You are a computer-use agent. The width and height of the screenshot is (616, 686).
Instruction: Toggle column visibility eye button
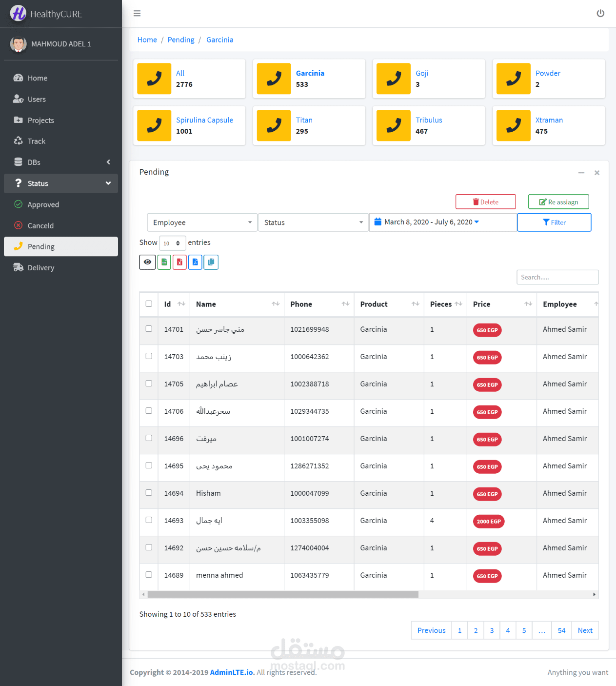[x=147, y=262]
